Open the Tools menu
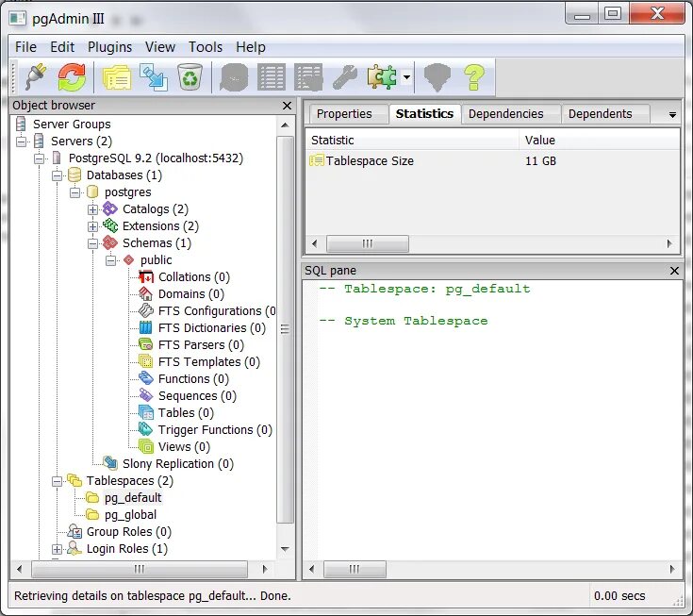The image size is (693, 616). 206,47
